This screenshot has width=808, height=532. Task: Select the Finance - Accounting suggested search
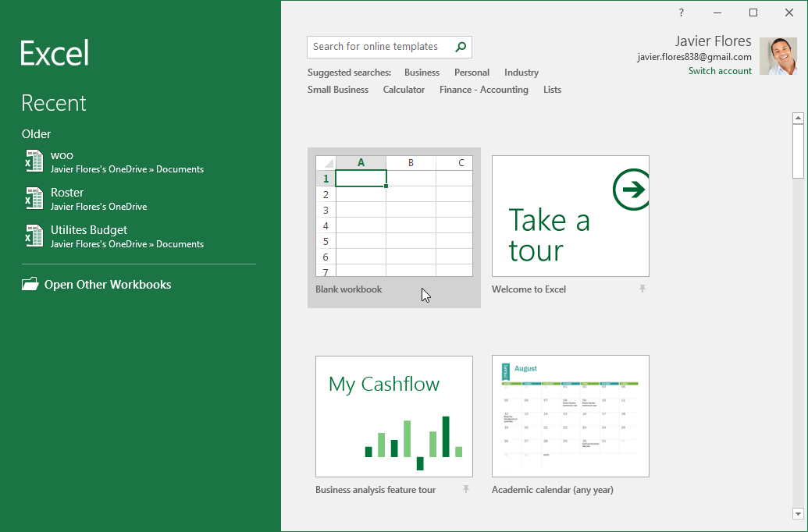(x=483, y=89)
